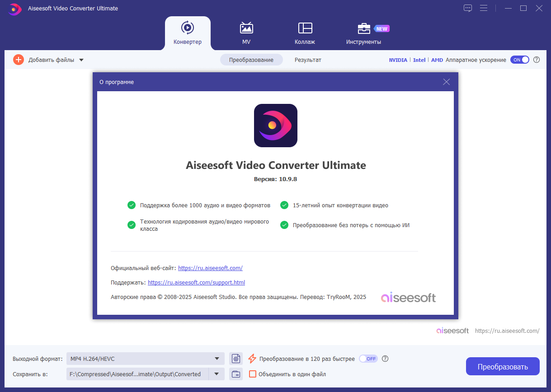
Task: Click the Aiseesoft icon in title bar
Action: point(15,9)
